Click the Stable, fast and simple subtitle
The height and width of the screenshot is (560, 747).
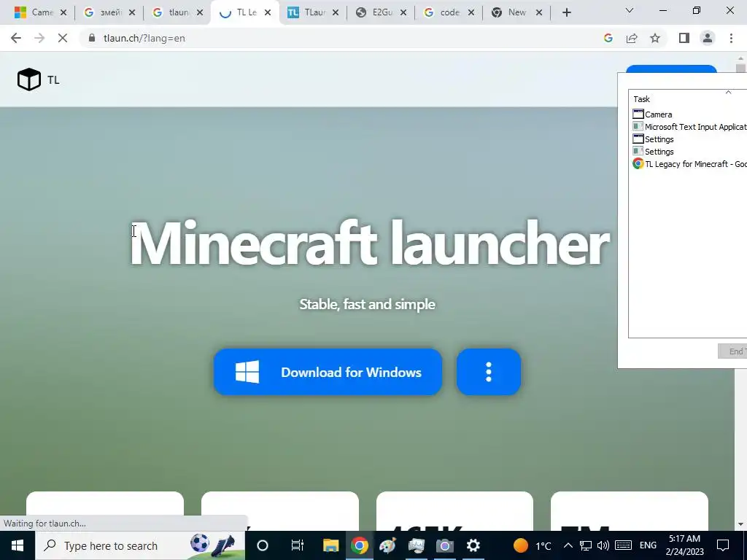point(367,304)
